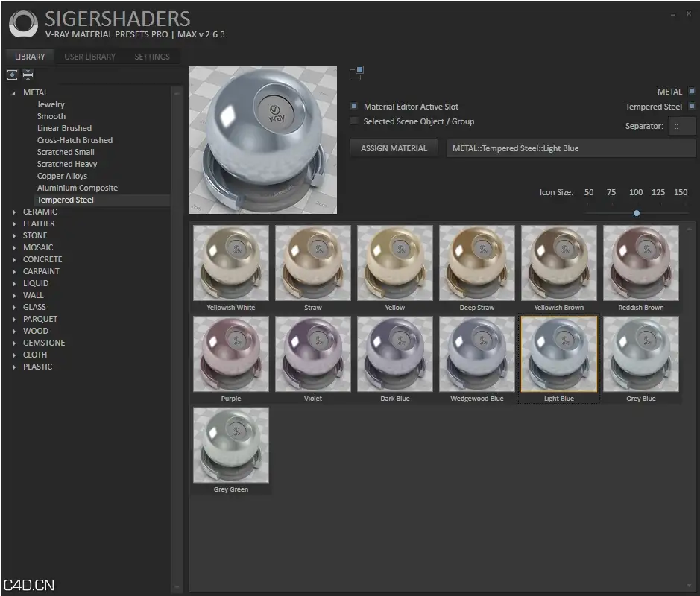Select the Smooth subcategory
Image resolution: width=700 pixels, height=596 pixels.
(51, 116)
